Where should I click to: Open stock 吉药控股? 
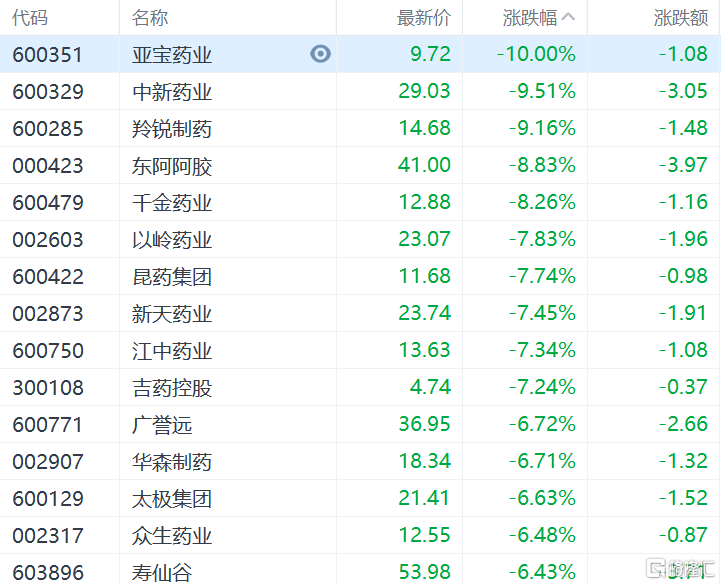172,388
